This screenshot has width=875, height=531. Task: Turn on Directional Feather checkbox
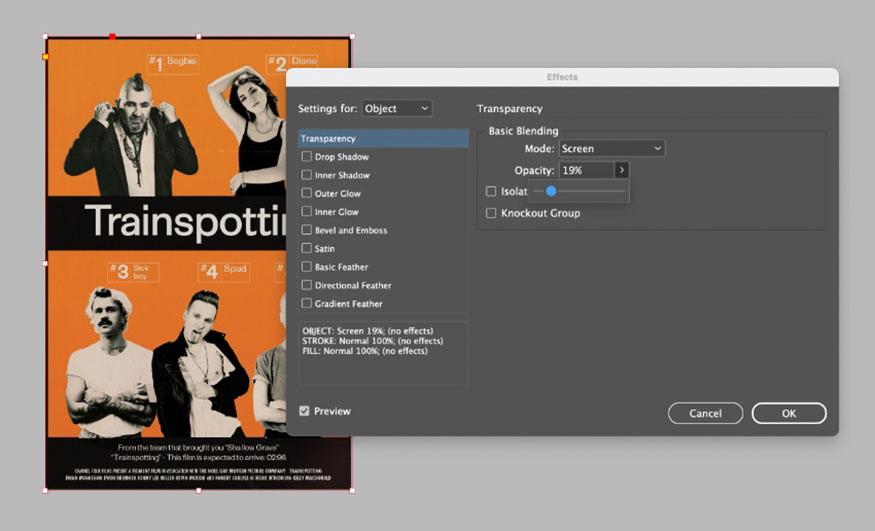(306, 285)
